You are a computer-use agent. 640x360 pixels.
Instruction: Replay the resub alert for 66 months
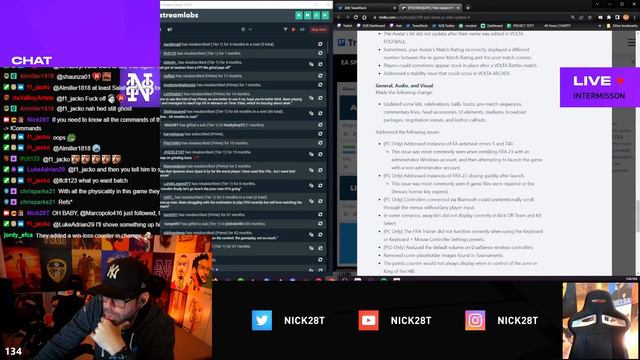(320, 113)
